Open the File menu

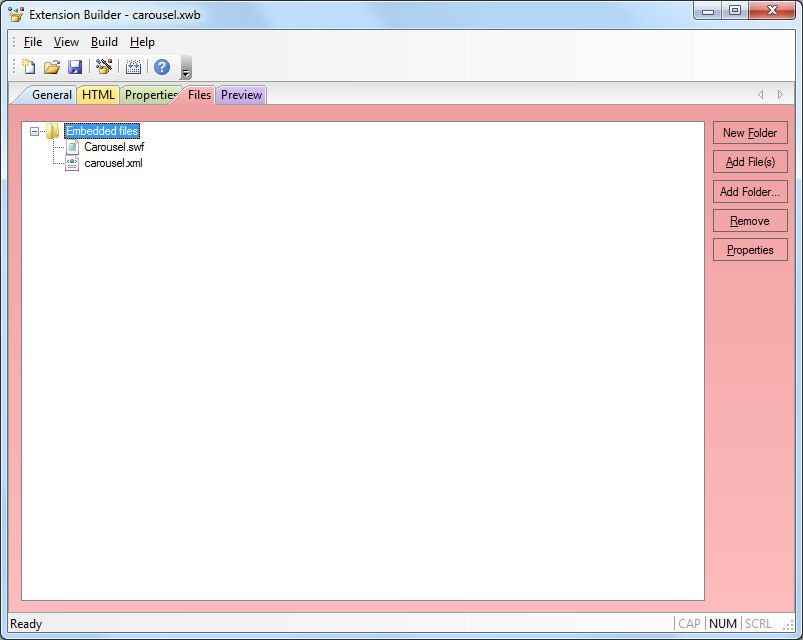pyautogui.click(x=33, y=42)
